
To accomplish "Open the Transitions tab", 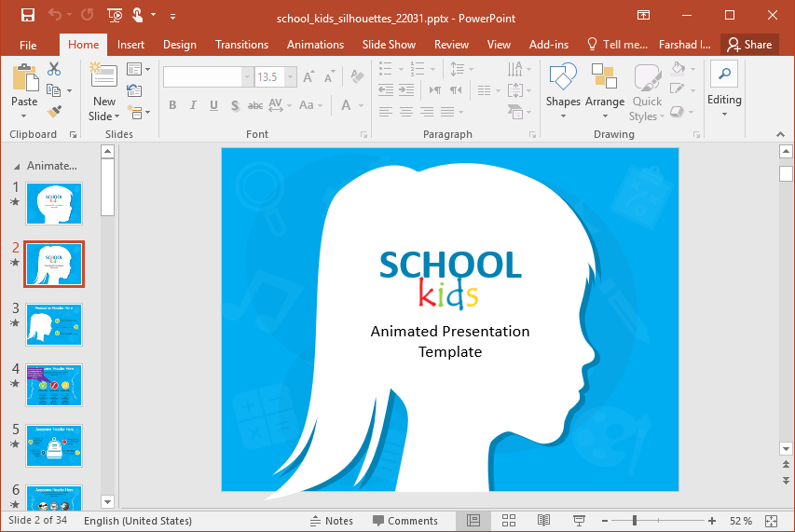I will tap(241, 45).
